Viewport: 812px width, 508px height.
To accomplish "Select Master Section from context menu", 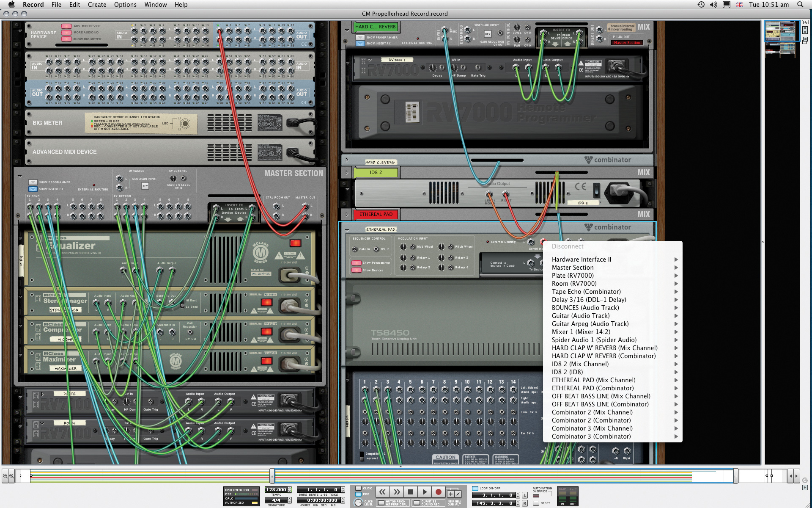I will click(612, 268).
